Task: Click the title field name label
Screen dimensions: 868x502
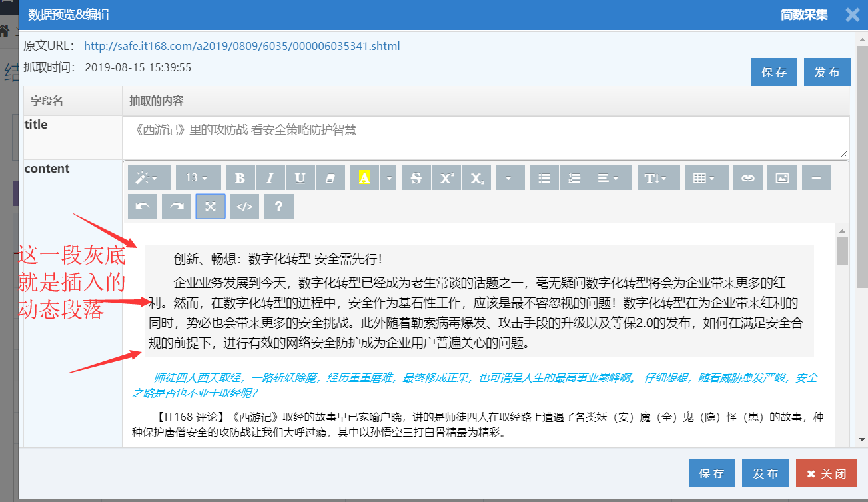Action: [36, 125]
